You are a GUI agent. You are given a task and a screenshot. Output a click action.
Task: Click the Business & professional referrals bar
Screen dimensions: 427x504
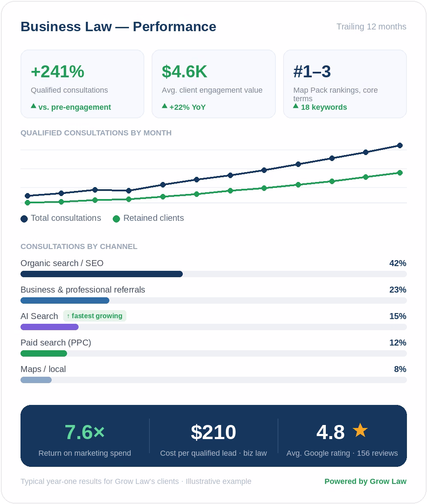[x=213, y=301]
